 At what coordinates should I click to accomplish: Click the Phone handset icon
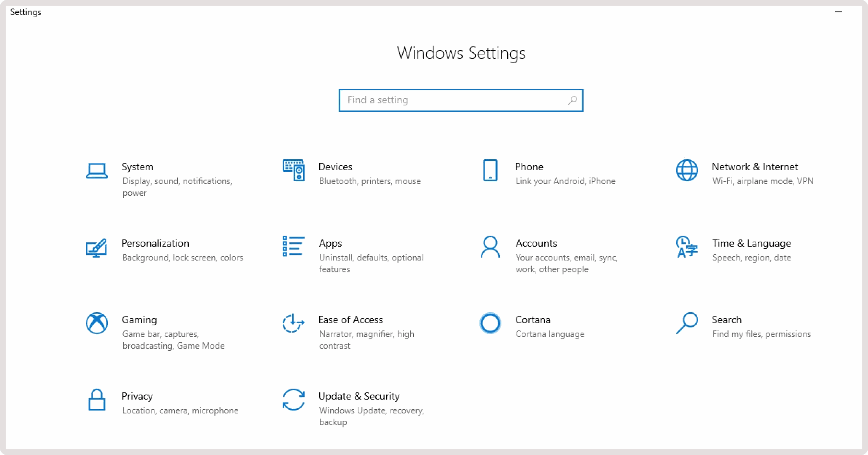click(x=490, y=170)
